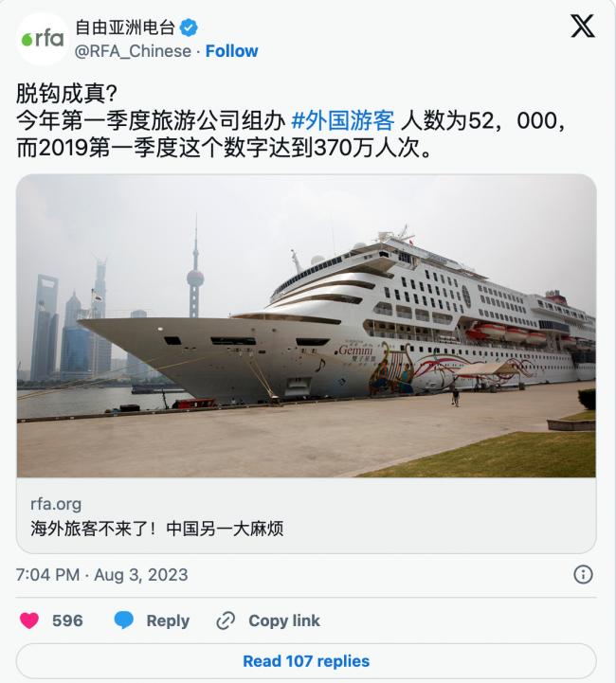Click the reply speech bubble icon

pyautogui.click(x=124, y=620)
